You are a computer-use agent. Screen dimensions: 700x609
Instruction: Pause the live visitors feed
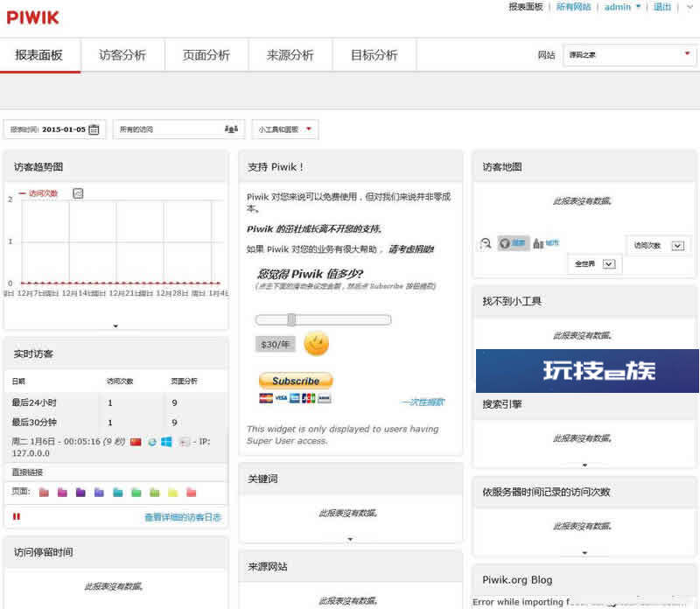point(17,516)
